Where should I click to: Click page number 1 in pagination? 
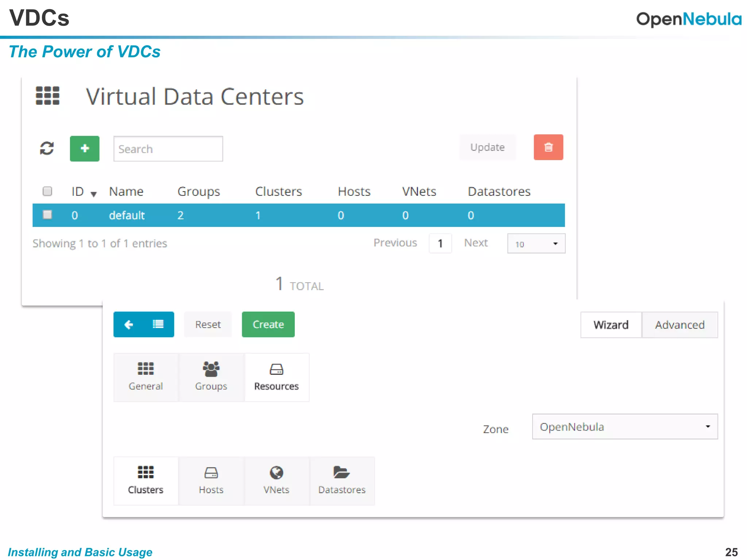(440, 243)
